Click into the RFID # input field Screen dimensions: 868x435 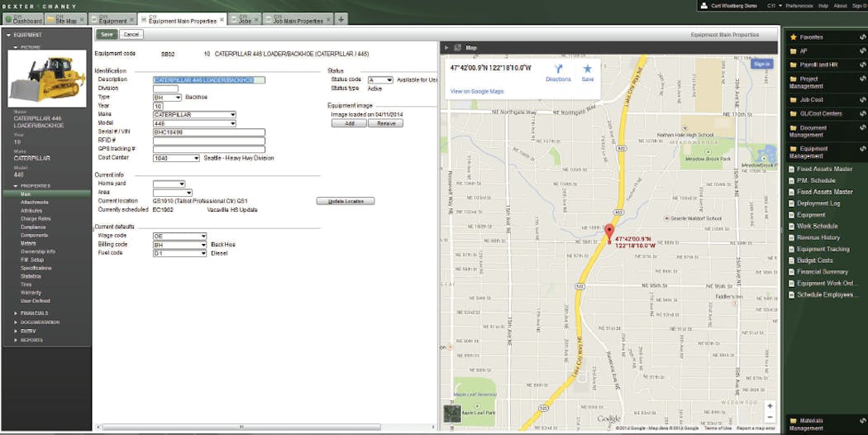pyautogui.click(x=208, y=141)
